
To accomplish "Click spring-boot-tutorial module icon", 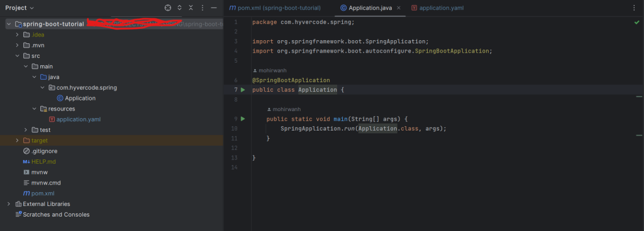I will tap(18, 24).
